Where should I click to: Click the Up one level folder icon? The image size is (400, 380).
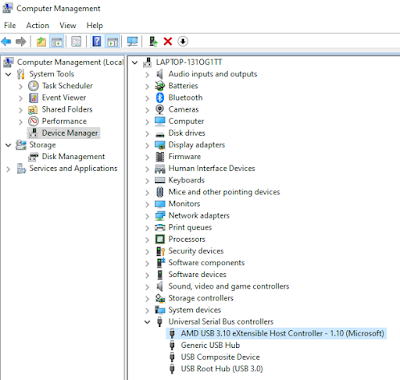click(x=41, y=42)
